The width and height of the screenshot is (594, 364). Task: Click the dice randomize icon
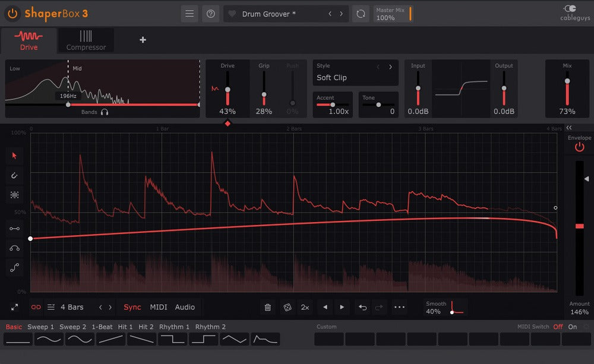pos(287,307)
